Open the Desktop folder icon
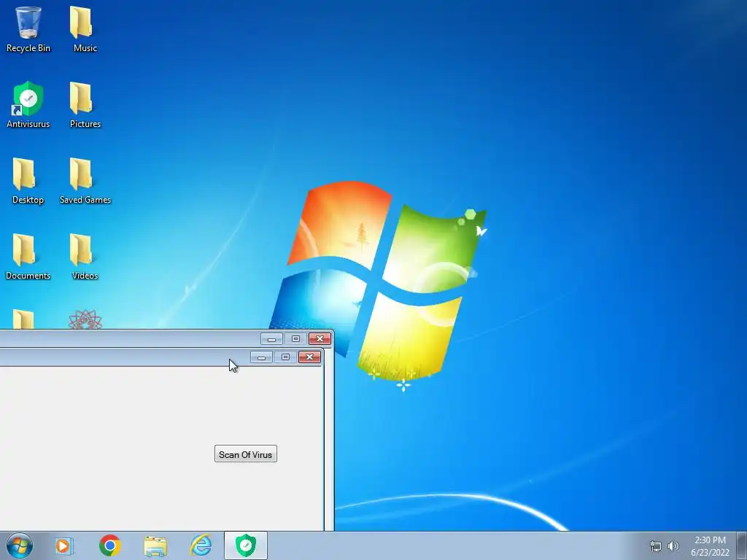The image size is (747, 560). [x=28, y=181]
